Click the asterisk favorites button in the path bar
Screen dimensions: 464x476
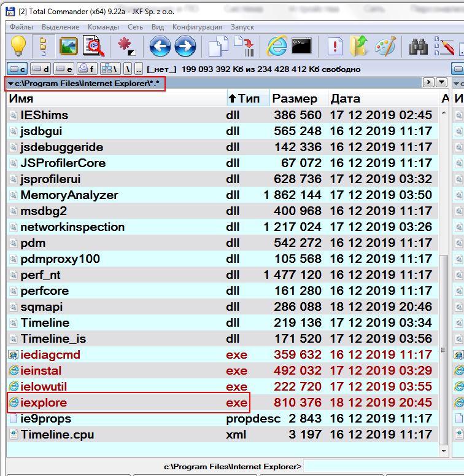428,82
